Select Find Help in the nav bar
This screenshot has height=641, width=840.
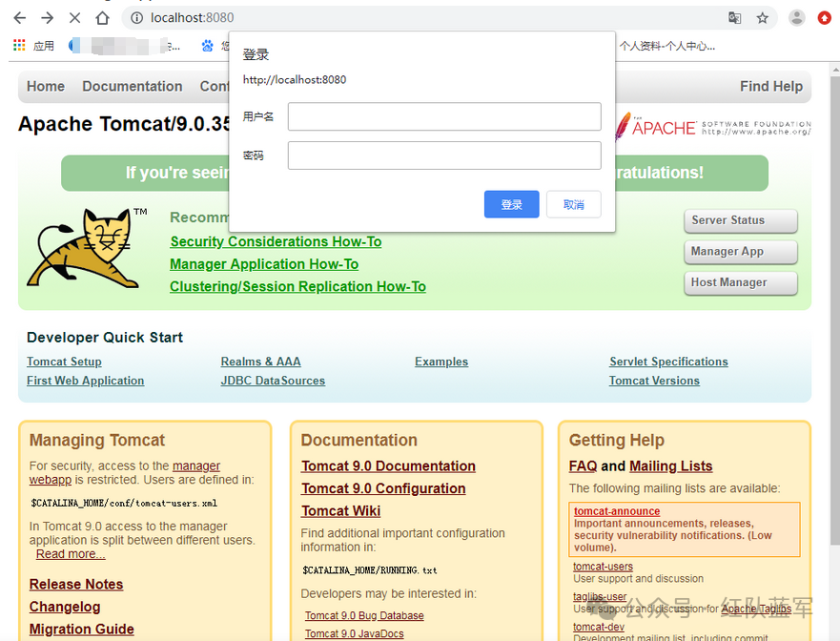[771, 86]
